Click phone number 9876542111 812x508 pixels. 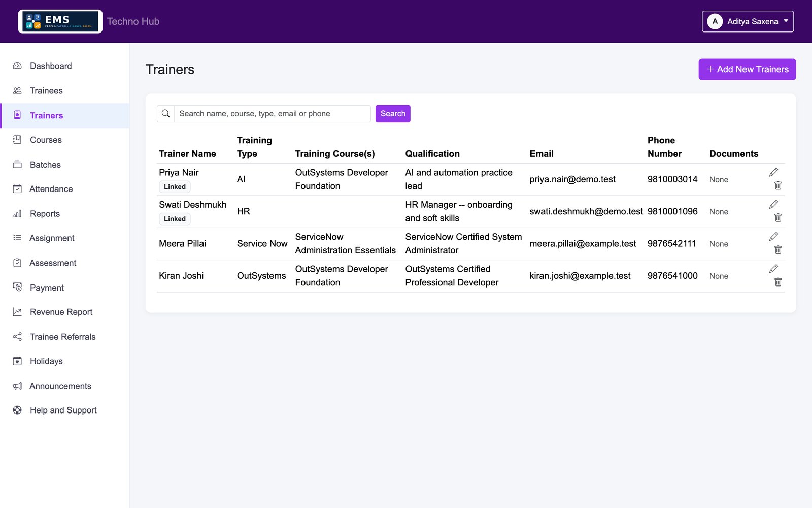(671, 243)
